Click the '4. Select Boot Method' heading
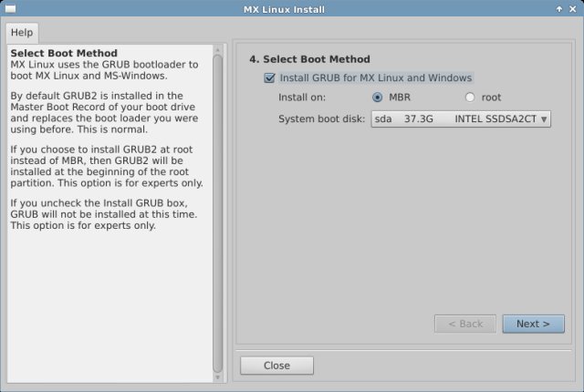Viewport: 584px width, 392px height. pos(310,59)
